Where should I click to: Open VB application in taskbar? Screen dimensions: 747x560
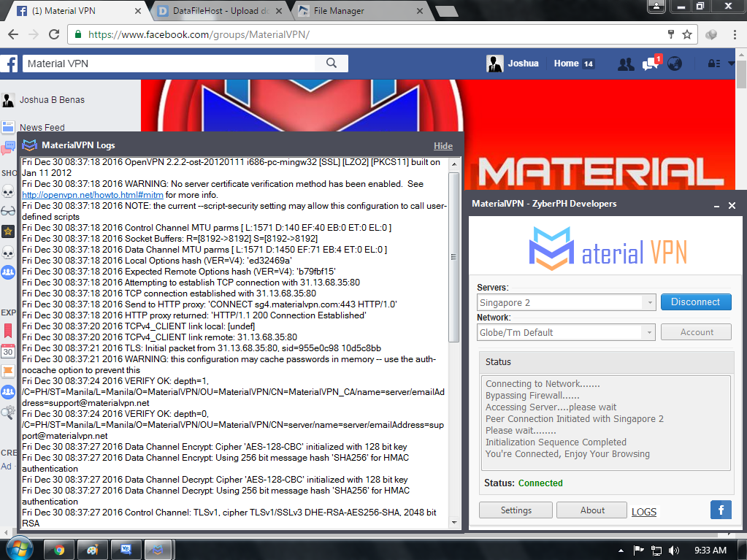pos(126,550)
